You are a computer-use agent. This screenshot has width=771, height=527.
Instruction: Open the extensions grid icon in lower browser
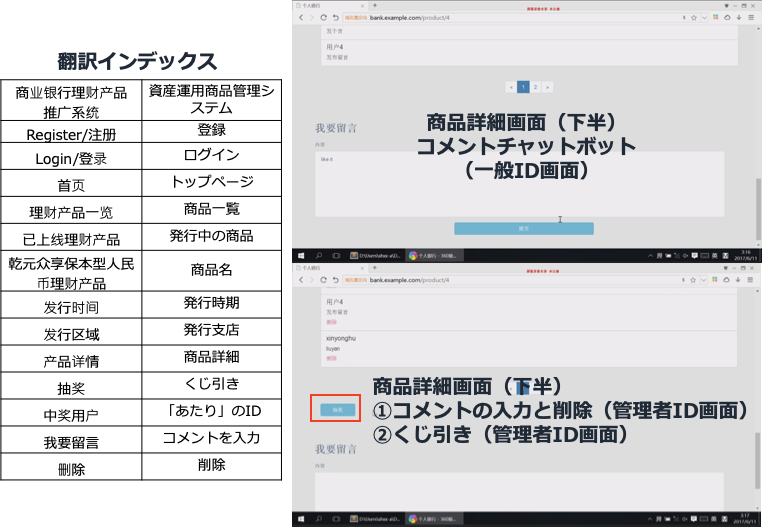714,279
